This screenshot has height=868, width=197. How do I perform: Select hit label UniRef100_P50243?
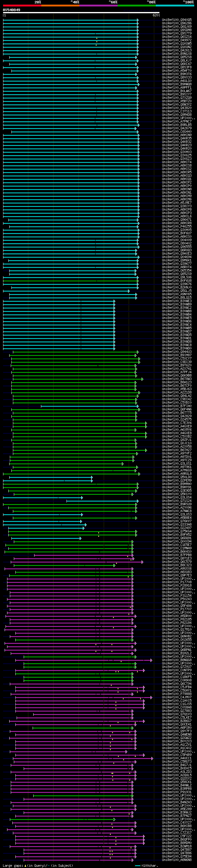pyautogui.click(x=177, y=599)
